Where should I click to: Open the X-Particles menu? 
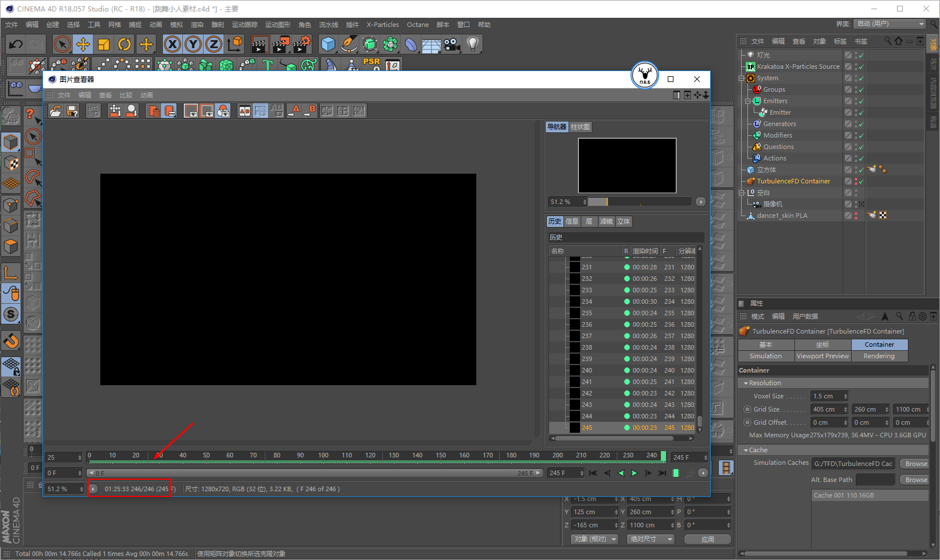click(x=382, y=25)
